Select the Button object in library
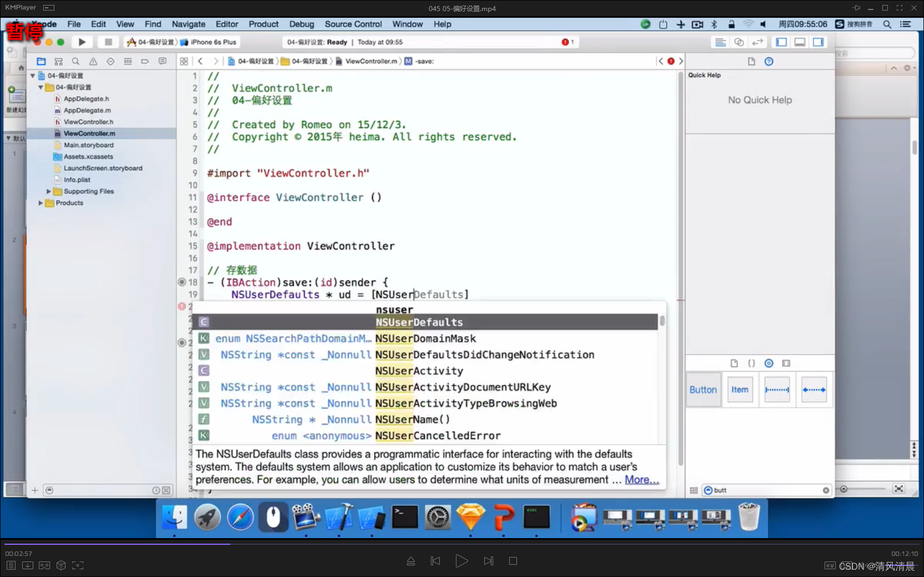The width and height of the screenshot is (924, 577). click(704, 390)
